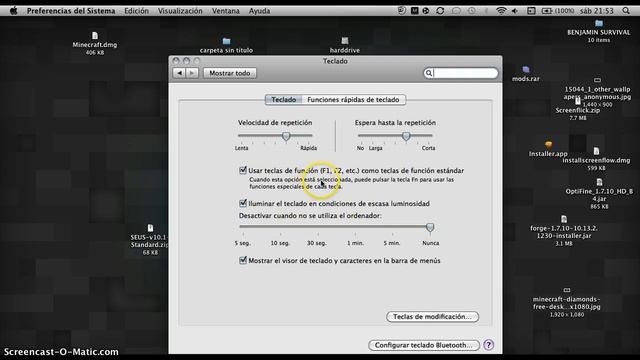Switch to the Teclado tab
Viewport: 640px width, 360px height.
(284, 100)
